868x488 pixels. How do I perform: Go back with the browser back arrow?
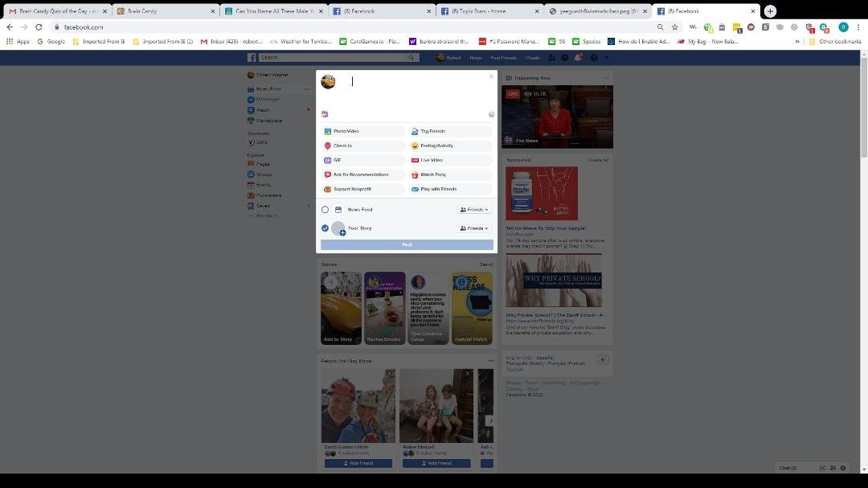[x=10, y=27]
